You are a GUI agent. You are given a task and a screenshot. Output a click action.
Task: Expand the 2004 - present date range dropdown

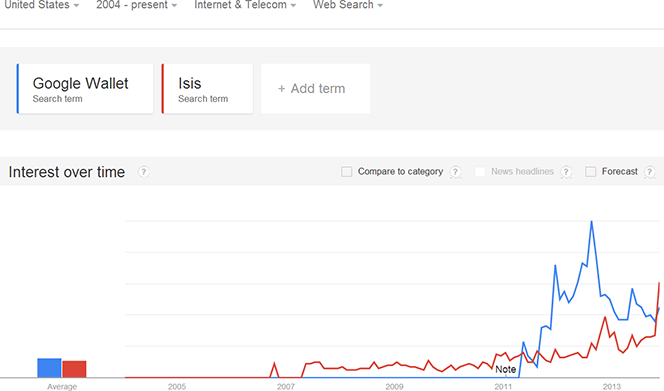tap(136, 5)
